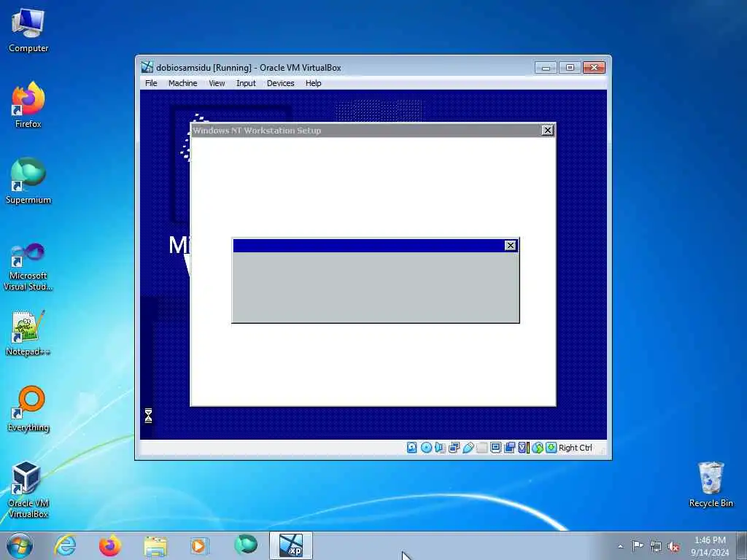Click the virtualization 'V' CPU icon in status bar

click(x=524, y=448)
